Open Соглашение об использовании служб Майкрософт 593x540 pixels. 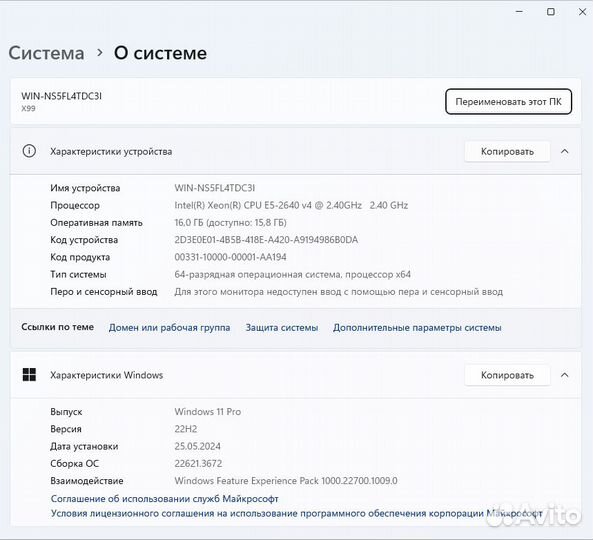165,499
